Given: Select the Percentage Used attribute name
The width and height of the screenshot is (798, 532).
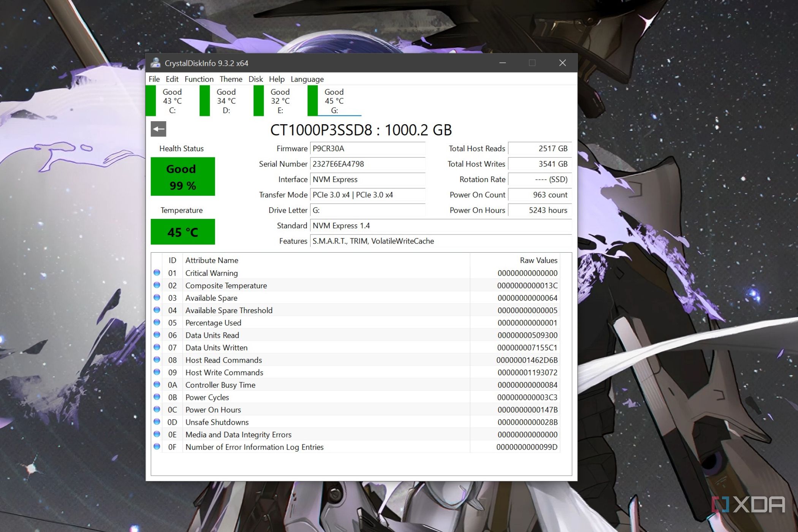Looking at the screenshot, I should click(213, 323).
